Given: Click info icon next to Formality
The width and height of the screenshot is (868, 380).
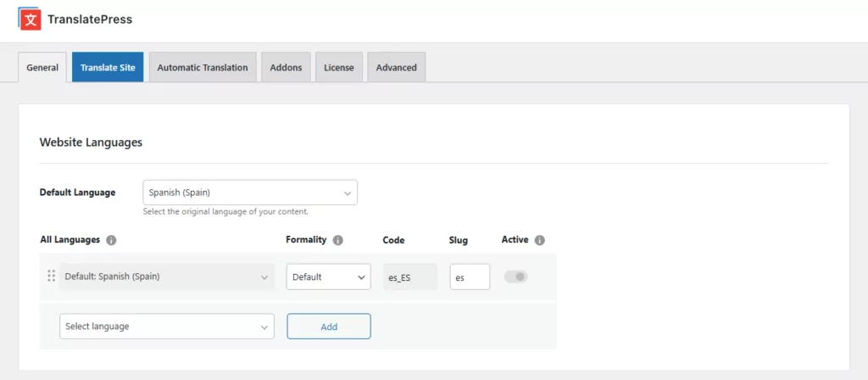Looking at the screenshot, I should 338,240.
